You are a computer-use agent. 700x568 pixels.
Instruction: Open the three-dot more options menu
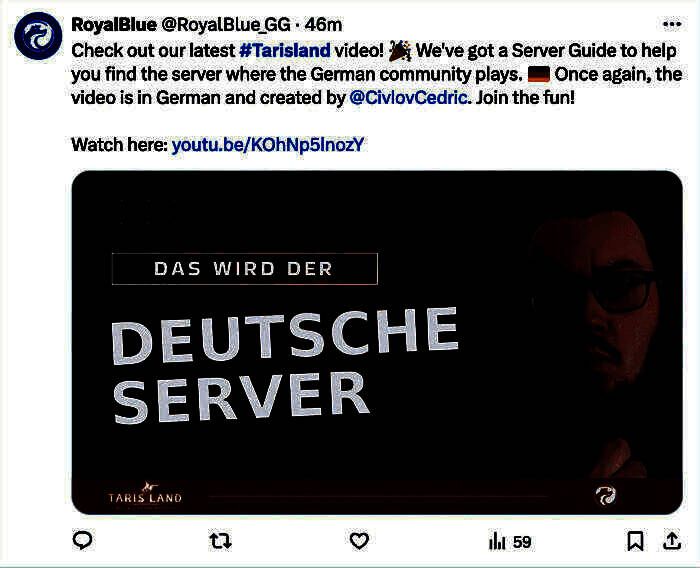point(672,24)
